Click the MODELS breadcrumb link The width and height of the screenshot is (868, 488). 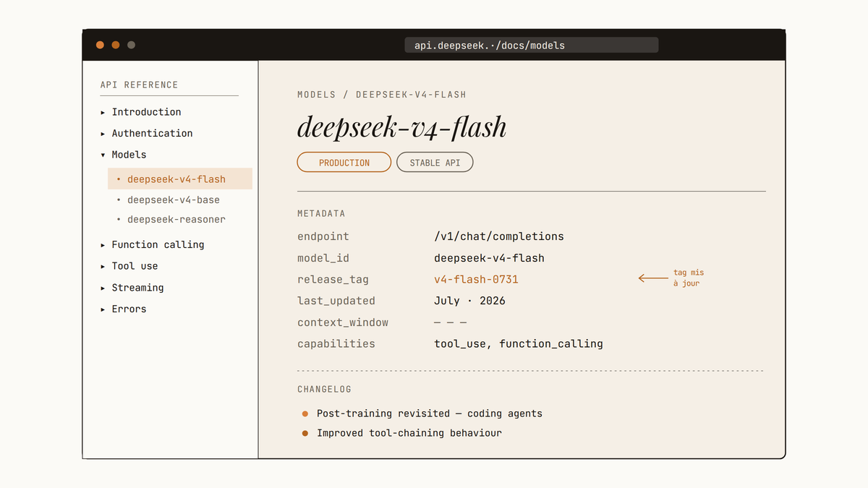[317, 95]
